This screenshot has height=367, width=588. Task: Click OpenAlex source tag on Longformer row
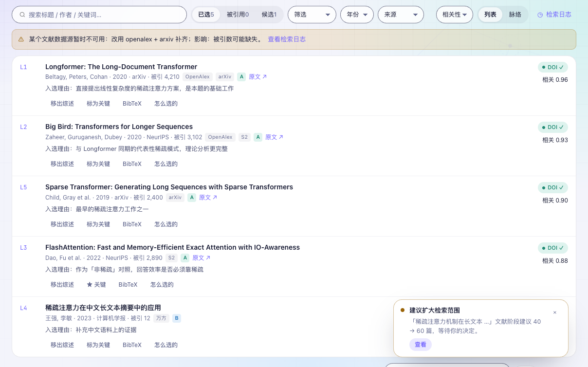(x=198, y=77)
